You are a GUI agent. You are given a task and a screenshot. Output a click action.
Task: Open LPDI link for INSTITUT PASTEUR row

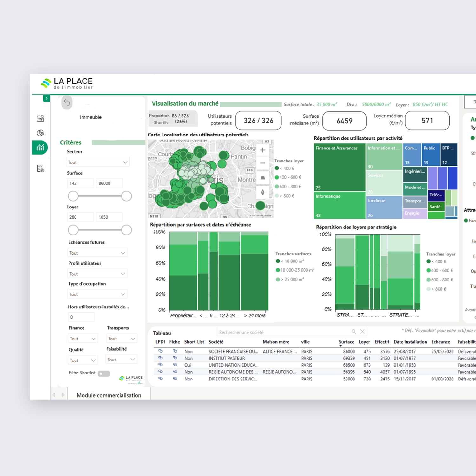point(161,358)
